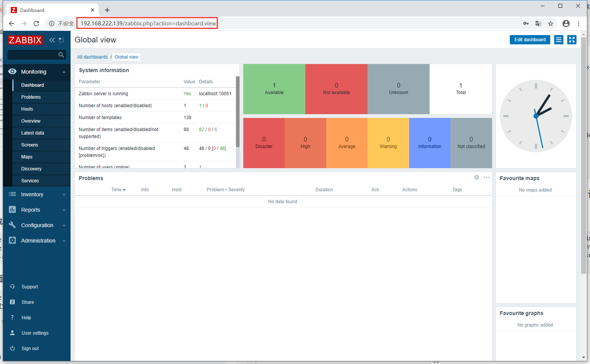Screen dimensions: 590x364
Task: Collapse the Zabbix sidebar with double-chevron icon
Action: pyautogui.click(x=52, y=40)
